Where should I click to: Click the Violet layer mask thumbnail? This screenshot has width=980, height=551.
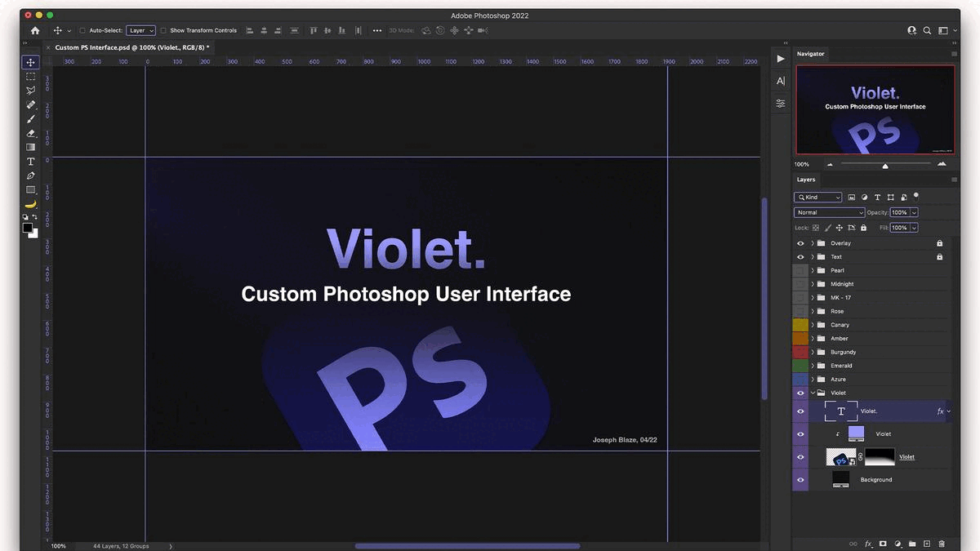(880, 456)
